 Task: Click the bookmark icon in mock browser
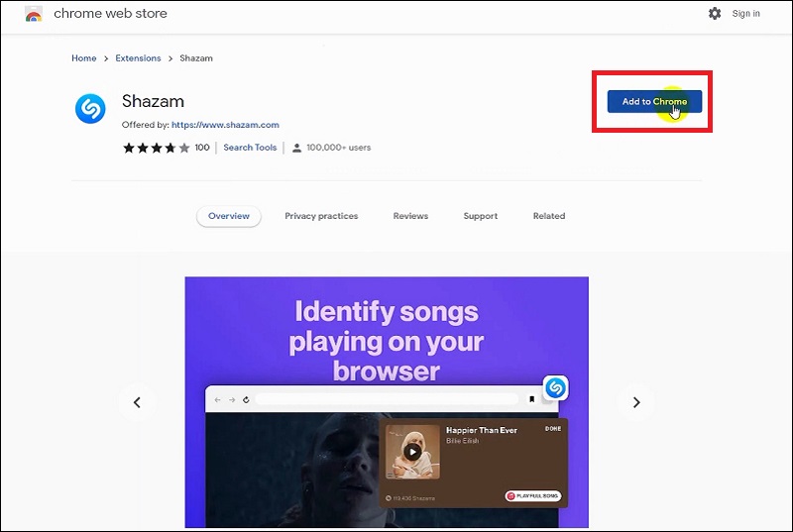click(531, 399)
